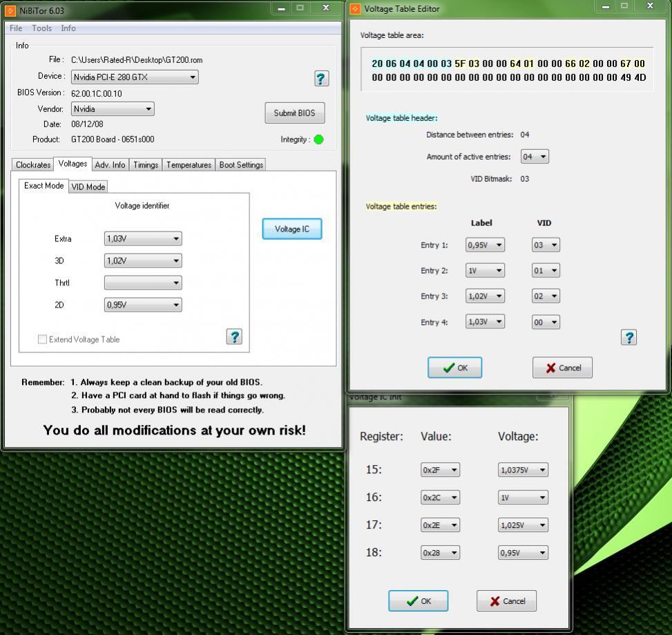Open register 17 Voltage dropdown showing 1,025V
This screenshot has width=672, height=635.
coord(523,525)
